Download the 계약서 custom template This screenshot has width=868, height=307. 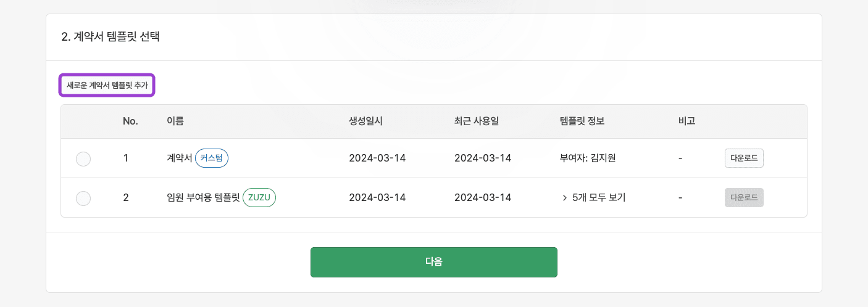point(744,158)
